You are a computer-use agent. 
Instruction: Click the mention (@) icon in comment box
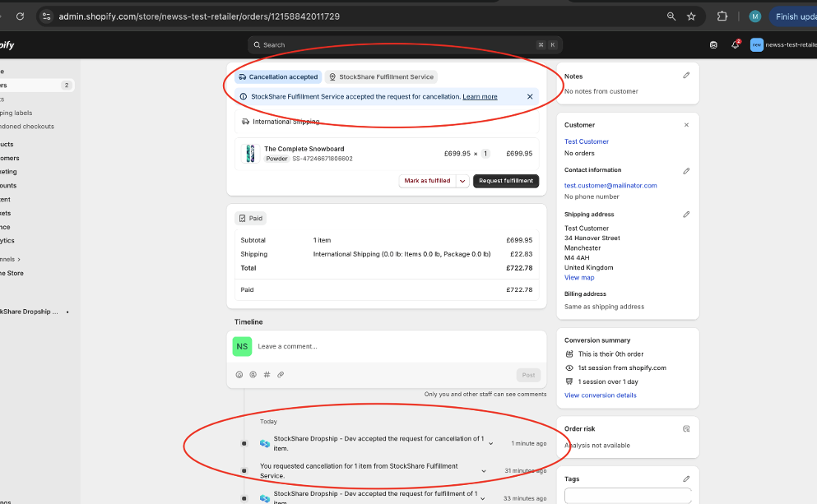[253, 375]
